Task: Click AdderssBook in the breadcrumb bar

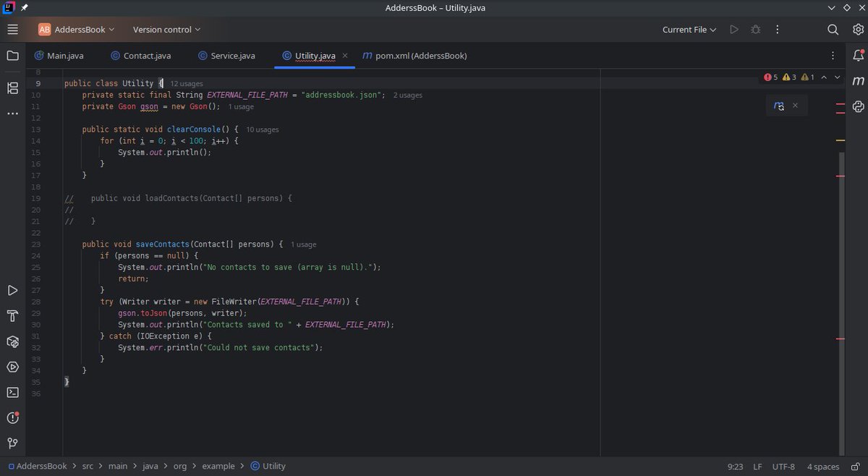Action: 38,467
